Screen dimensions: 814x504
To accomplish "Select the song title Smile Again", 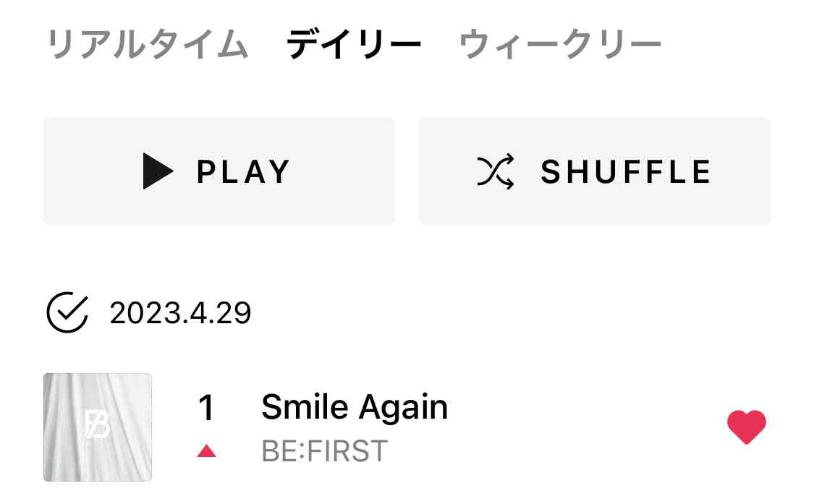I will click(x=355, y=408).
